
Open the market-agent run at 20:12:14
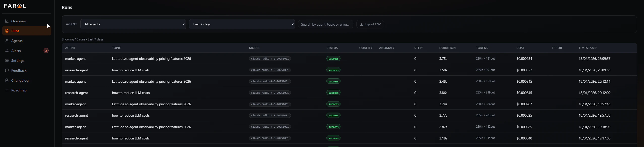[x=349, y=81]
